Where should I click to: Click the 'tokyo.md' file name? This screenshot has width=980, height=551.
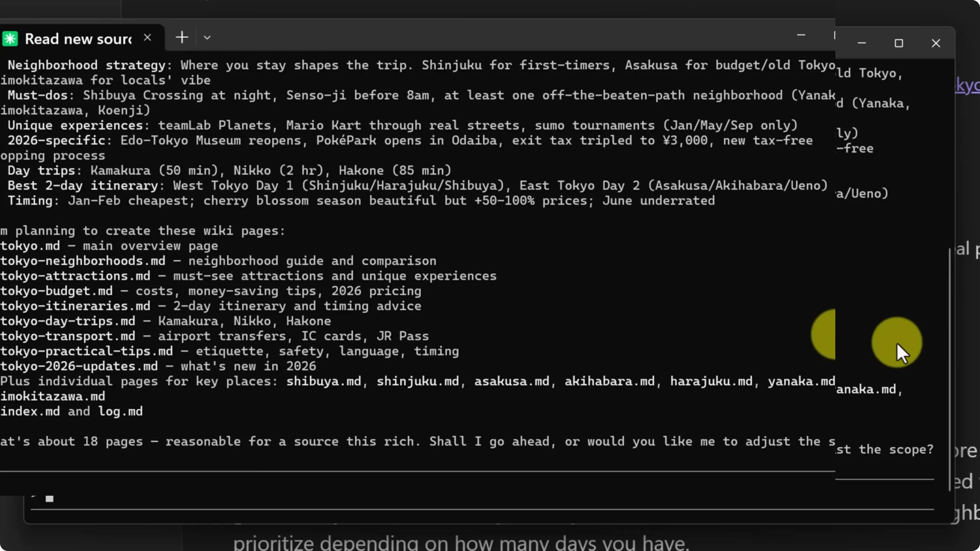click(x=30, y=246)
